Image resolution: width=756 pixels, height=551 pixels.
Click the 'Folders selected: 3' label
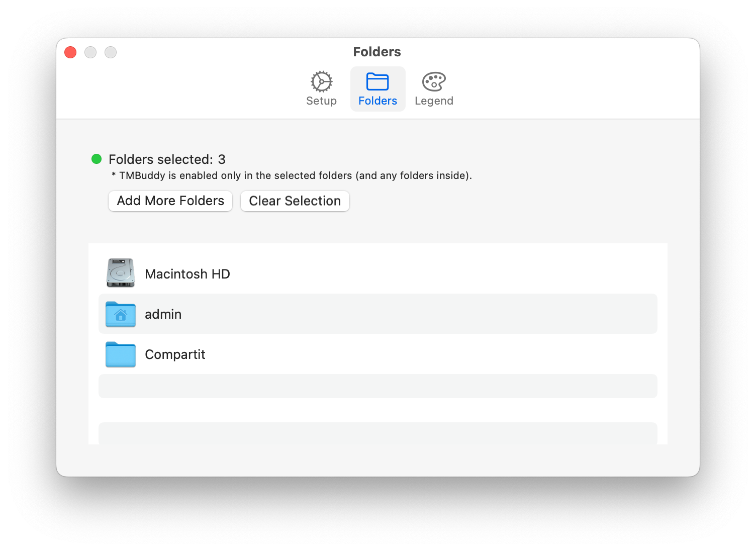(x=167, y=159)
